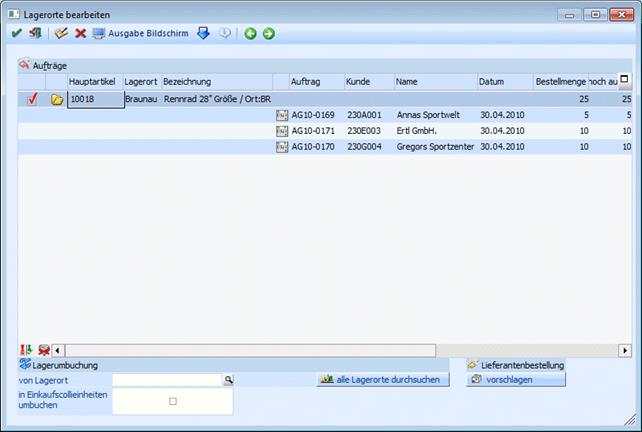Click the red X delete icon

[x=80, y=34]
